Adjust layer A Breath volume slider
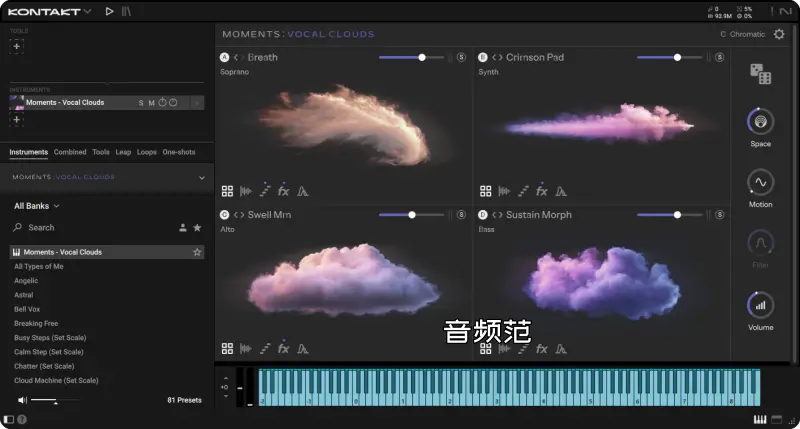Screen dimensions: 800x429 pyautogui.click(x=411, y=58)
